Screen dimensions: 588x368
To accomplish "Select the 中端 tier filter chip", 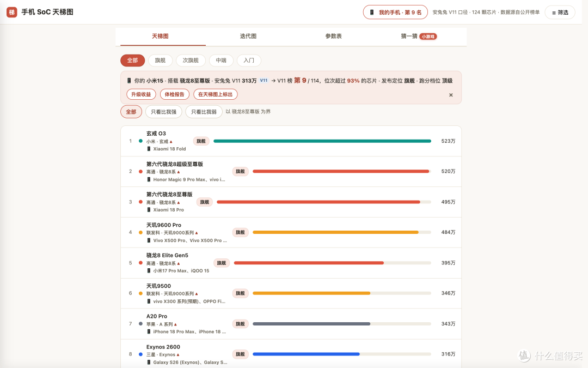I will pyautogui.click(x=221, y=61).
